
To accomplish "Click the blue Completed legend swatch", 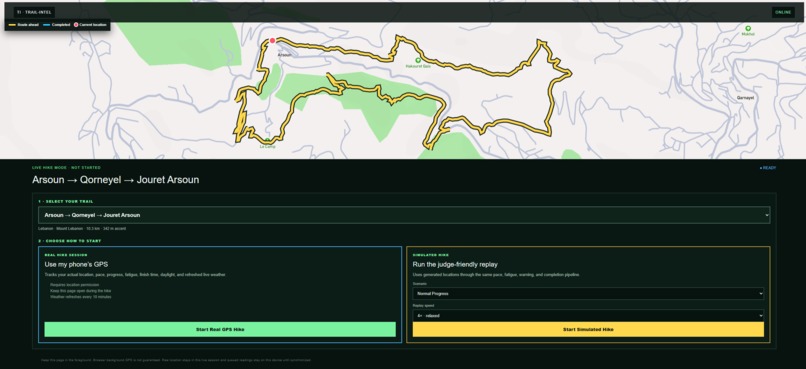I will (47, 25).
